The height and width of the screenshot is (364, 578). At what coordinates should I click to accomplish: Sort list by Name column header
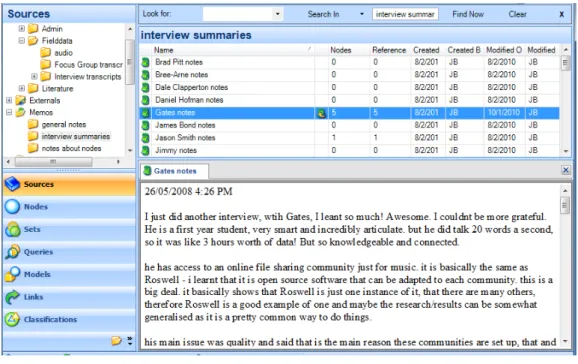pos(232,50)
